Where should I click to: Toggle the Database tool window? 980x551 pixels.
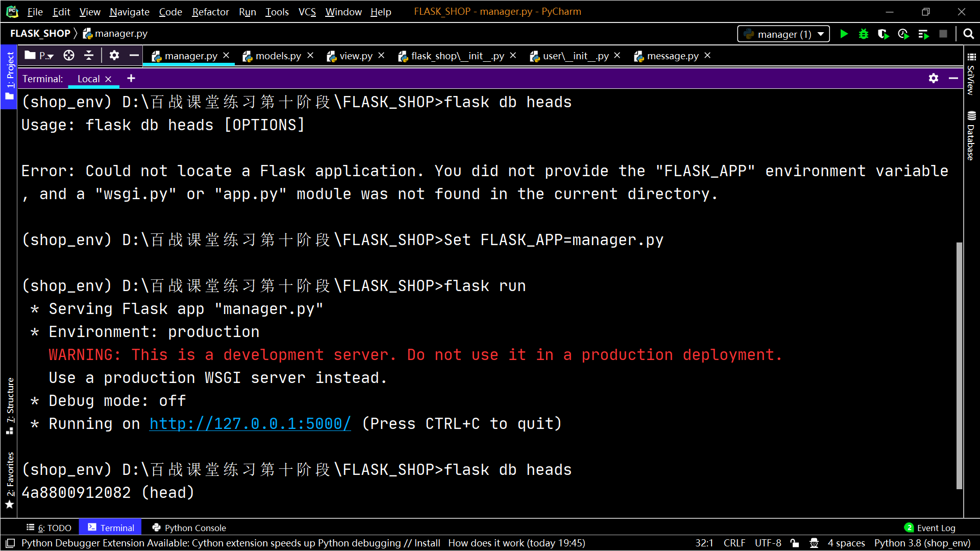point(971,135)
